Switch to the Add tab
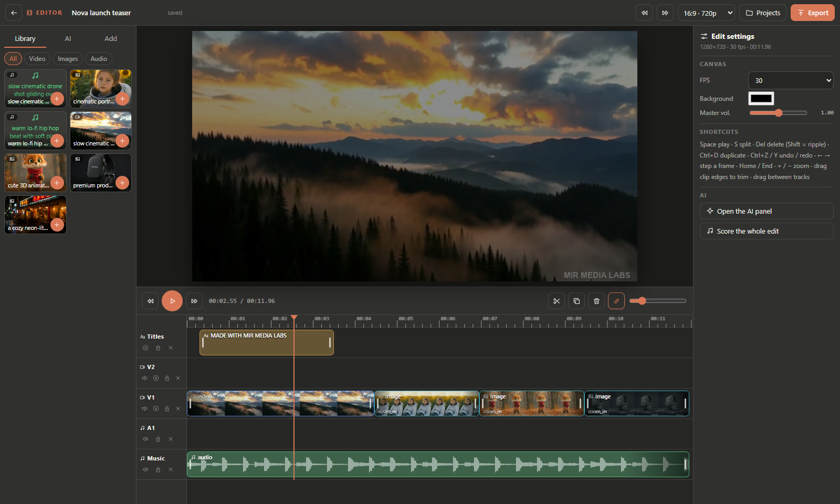The image size is (840, 504). (x=111, y=38)
